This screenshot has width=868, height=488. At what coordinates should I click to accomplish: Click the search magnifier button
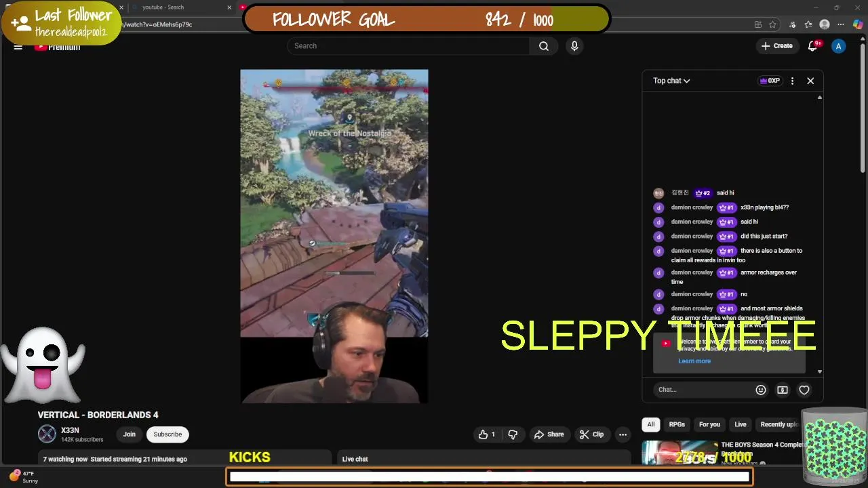click(544, 46)
